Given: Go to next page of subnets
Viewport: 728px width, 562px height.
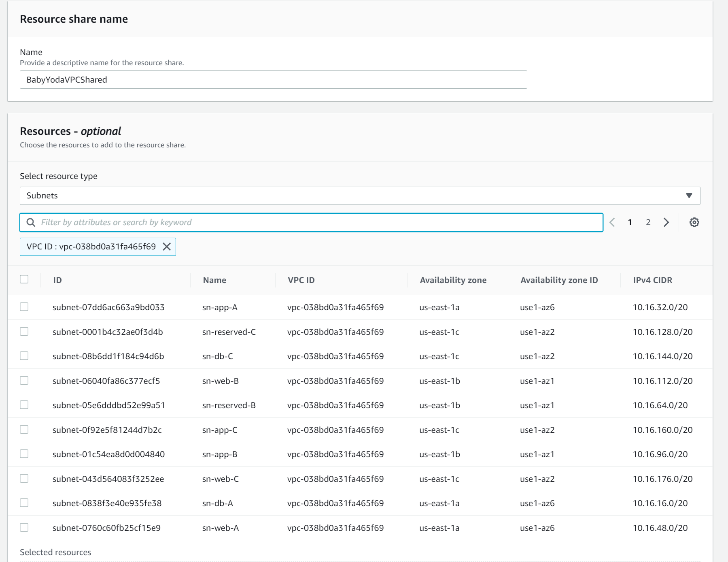Looking at the screenshot, I should 666,222.
